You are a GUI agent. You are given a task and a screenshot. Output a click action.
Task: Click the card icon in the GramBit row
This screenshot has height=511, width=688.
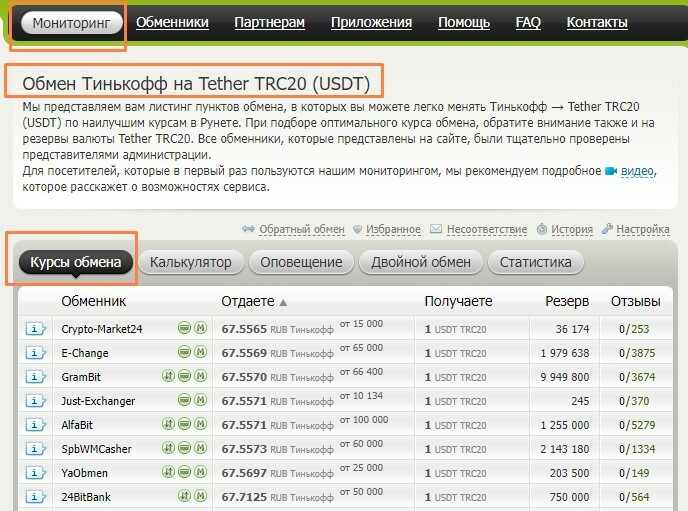click(x=185, y=376)
